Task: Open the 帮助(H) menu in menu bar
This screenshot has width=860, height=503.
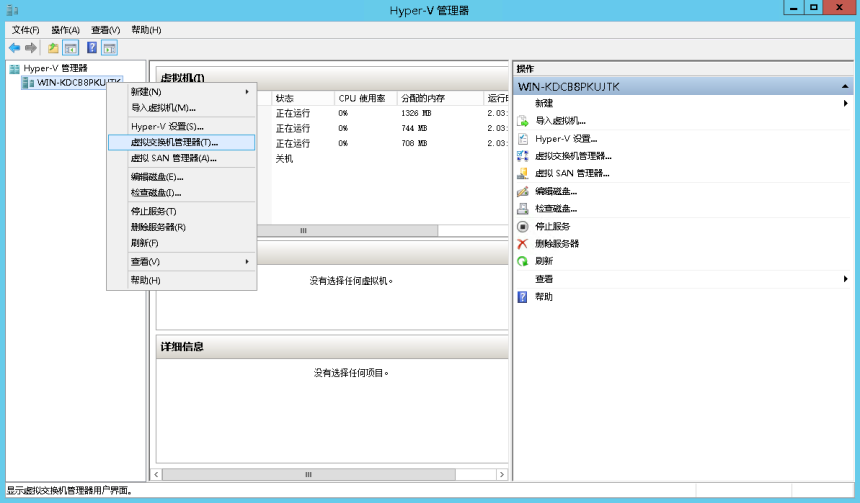Action: pyautogui.click(x=146, y=30)
